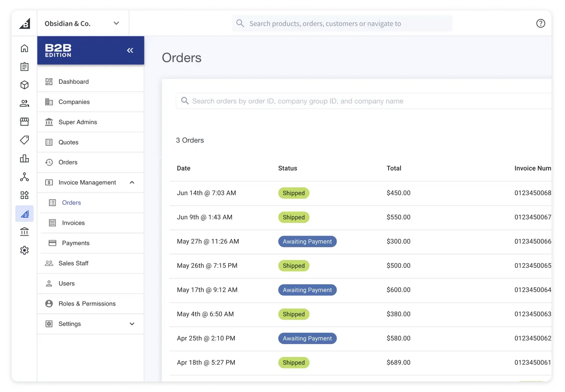This screenshot has height=392, width=565.
Task: Collapse the B2B Edition panel with the double chevron
Action: (130, 50)
